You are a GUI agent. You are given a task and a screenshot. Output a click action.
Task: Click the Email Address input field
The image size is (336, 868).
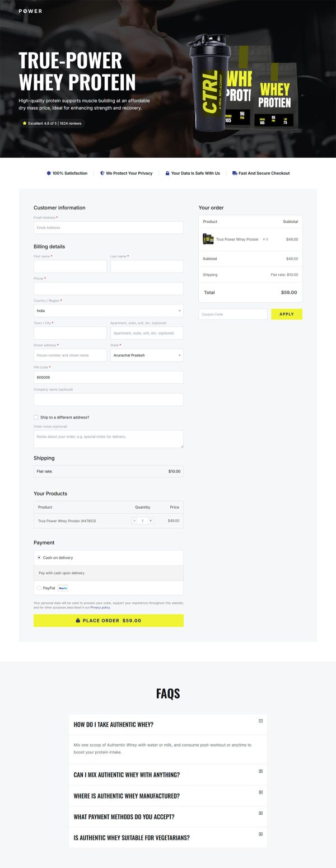(x=109, y=228)
